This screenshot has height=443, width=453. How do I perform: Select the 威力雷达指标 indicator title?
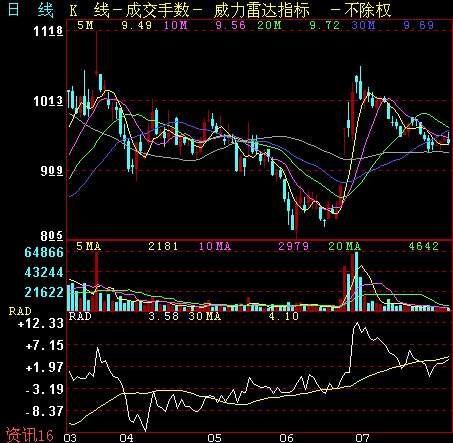click(x=262, y=10)
